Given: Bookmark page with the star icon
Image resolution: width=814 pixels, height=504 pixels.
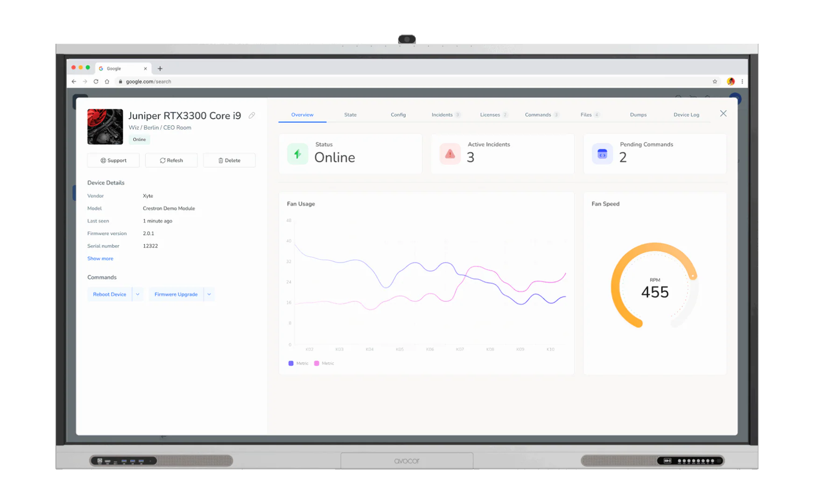Looking at the screenshot, I should 715,81.
